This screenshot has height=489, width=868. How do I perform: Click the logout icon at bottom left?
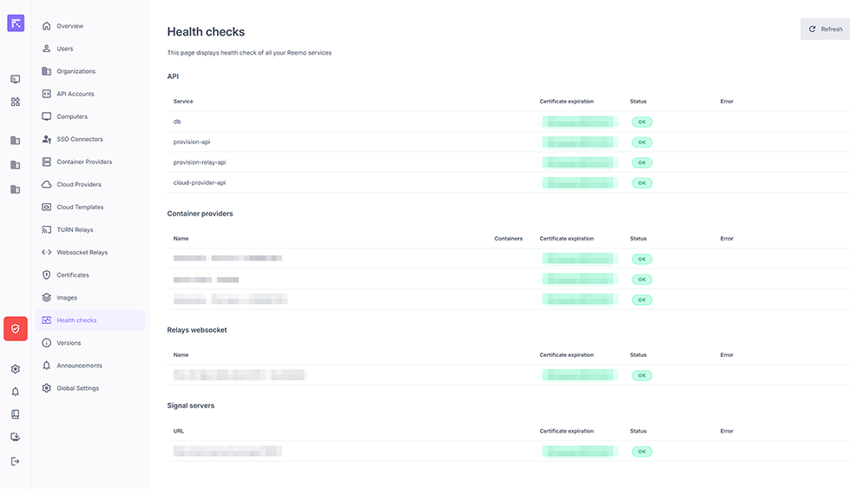tap(16, 461)
